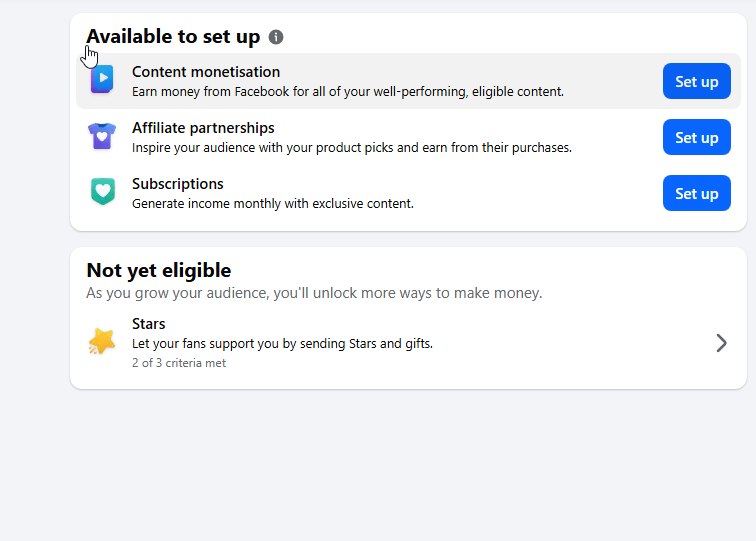Open the Content monetisation title
Viewport: 756px width, 541px height.
click(206, 72)
